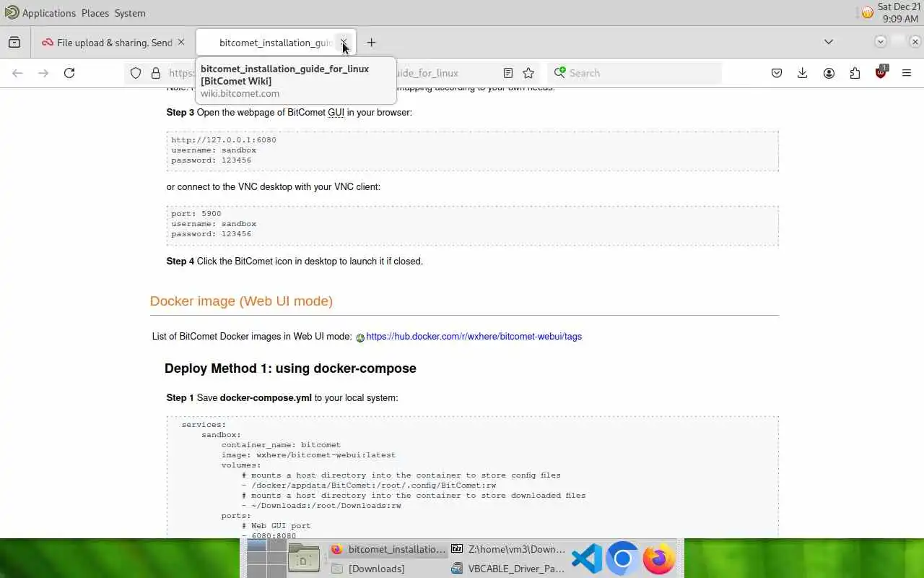Screen dimensions: 924x578
Task: Open the Firefox View tab-list icon
Action: coord(14,43)
